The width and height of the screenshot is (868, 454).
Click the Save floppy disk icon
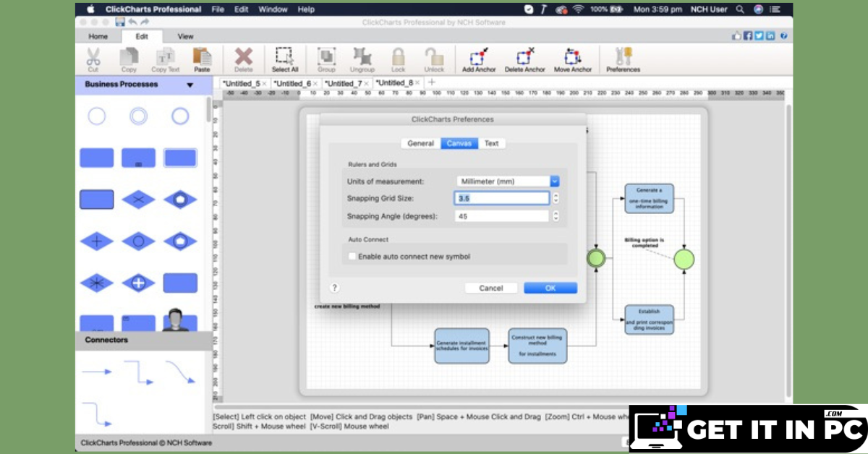(x=120, y=22)
